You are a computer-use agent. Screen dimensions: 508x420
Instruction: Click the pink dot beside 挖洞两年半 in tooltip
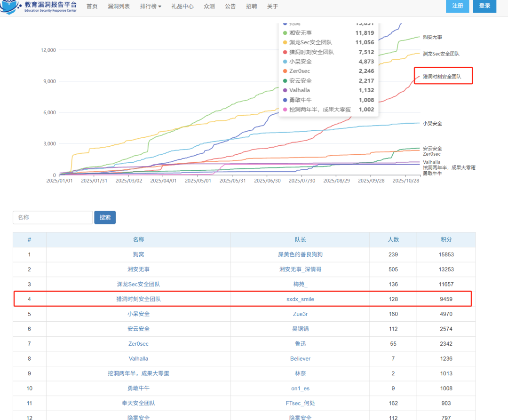(285, 110)
